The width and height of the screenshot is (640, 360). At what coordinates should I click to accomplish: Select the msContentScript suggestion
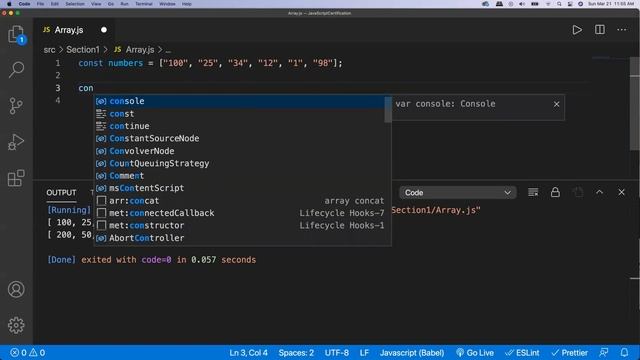click(x=240, y=188)
